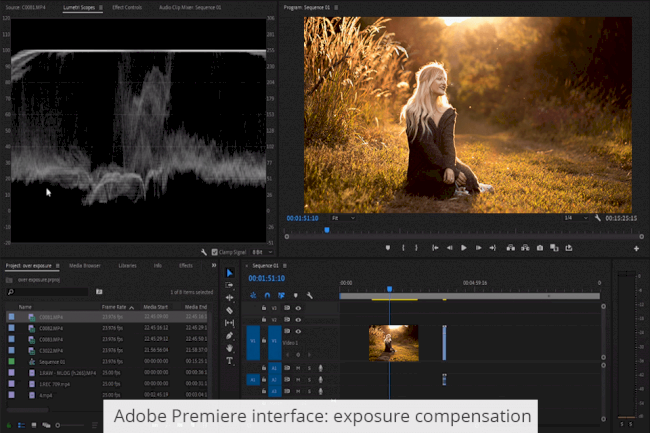Mute audio track A1
The image size is (650, 433).
[298, 368]
